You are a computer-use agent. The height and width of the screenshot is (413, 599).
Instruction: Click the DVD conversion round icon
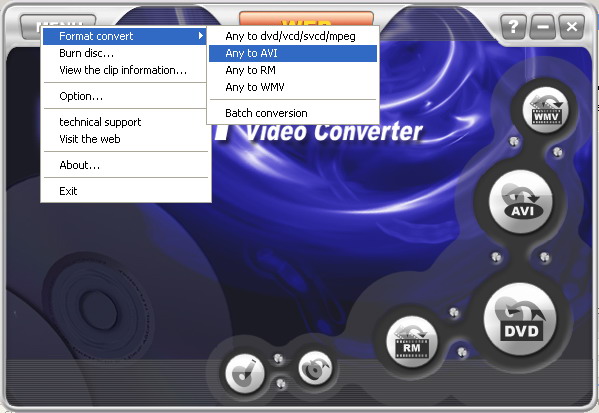click(520, 319)
